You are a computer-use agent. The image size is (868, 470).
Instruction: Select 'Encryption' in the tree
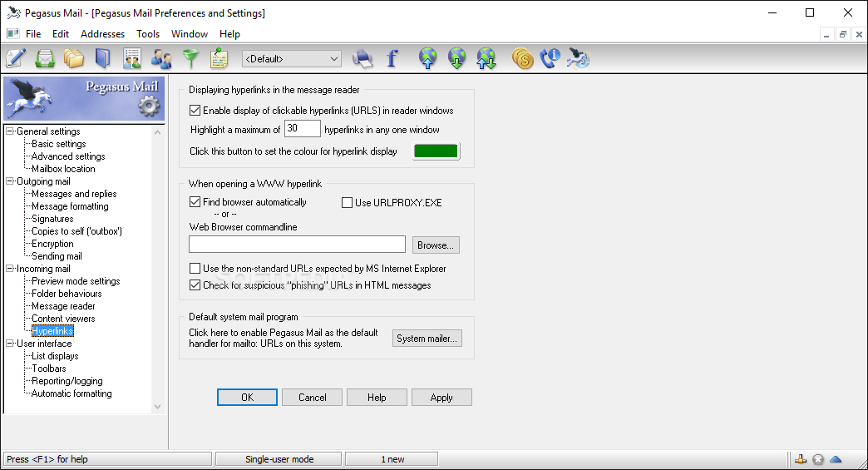(52, 244)
